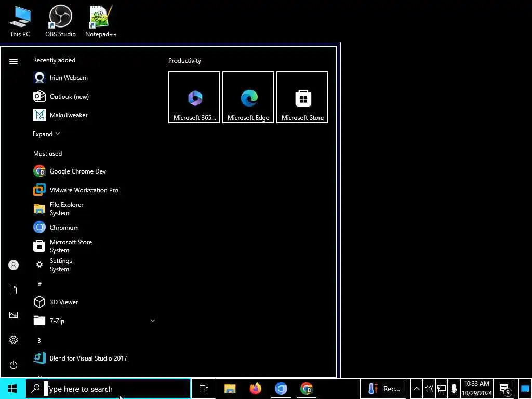Open the notification center with 9 alerts
Screen dimensions: 532x399
pyautogui.click(x=504, y=389)
